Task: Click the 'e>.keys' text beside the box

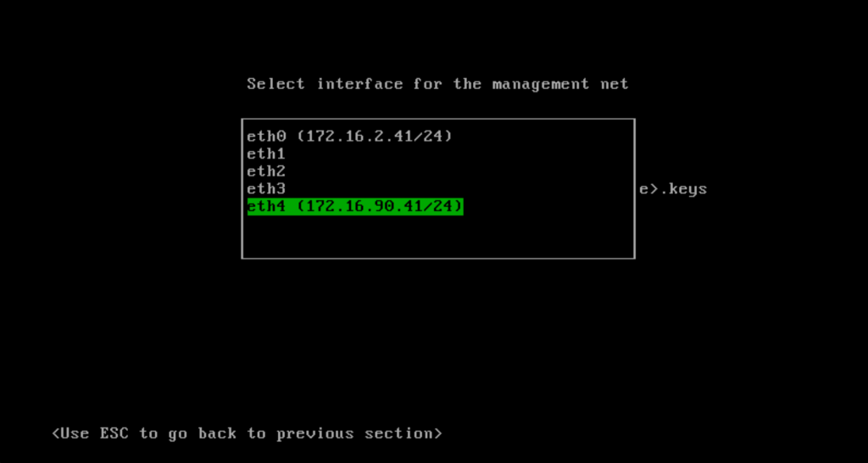Action: click(x=673, y=189)
